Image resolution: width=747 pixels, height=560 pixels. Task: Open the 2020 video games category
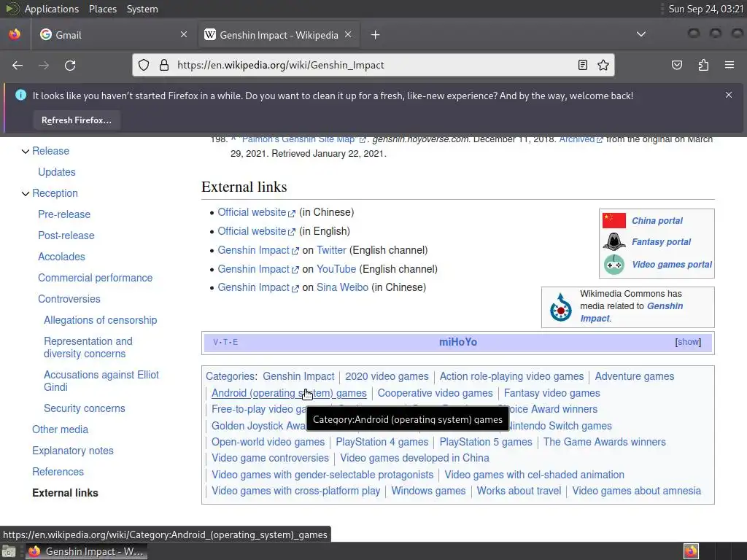(387, 377)
